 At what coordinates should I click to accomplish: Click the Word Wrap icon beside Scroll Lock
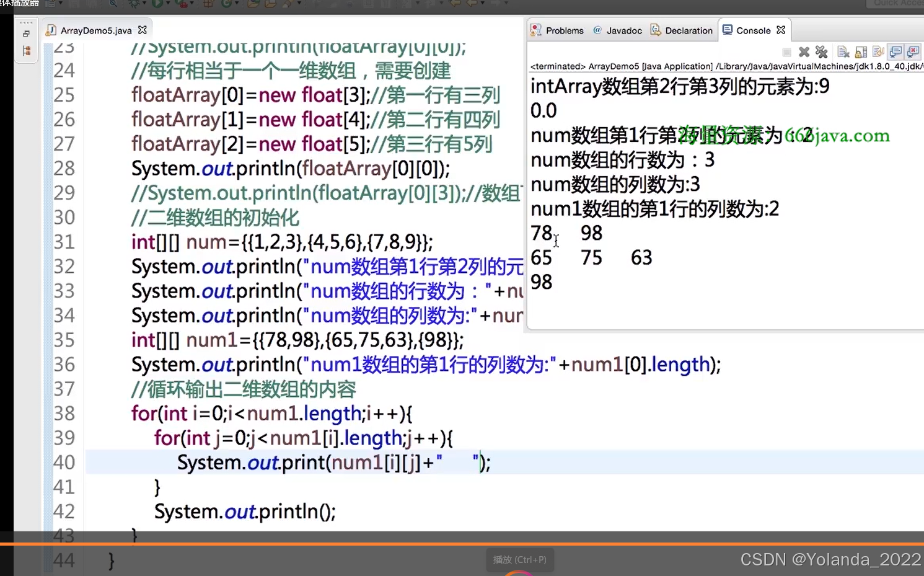[878, 52]
